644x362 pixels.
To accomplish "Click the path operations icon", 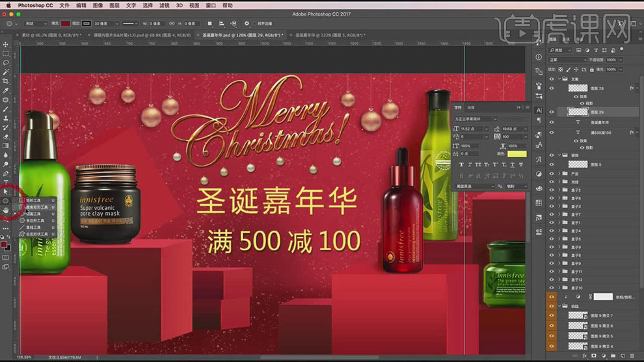I will tap(210, 24).
